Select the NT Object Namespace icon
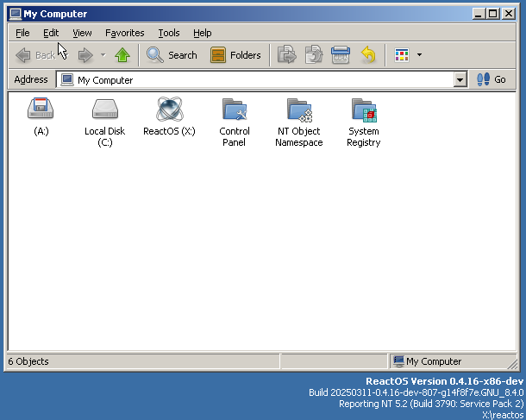This screenshot has width=526, height=420. (x=299, y=110)
